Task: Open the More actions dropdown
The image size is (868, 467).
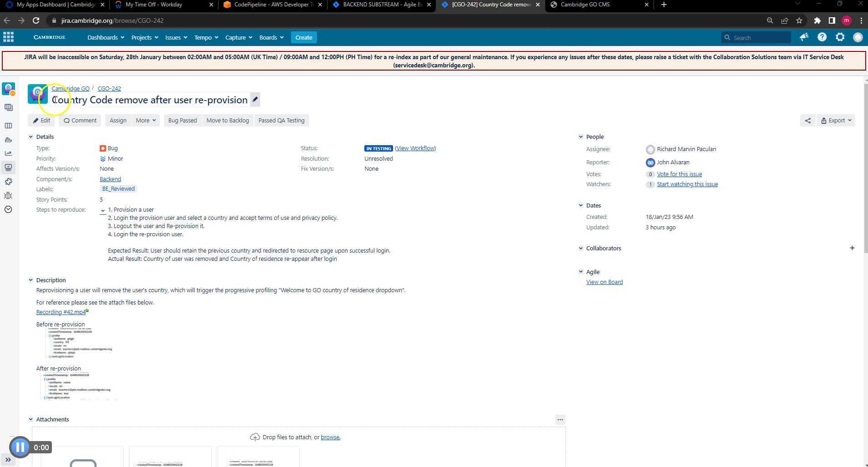Action: click(145, 120)
